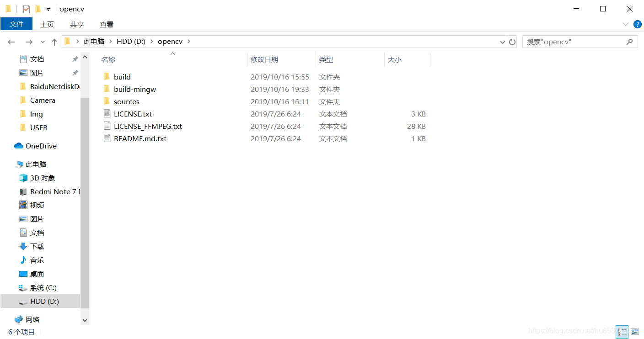Expand the ribbon with the chevron arrow
Viewport: 644px width, 339px height.
[x=625, y=24]
